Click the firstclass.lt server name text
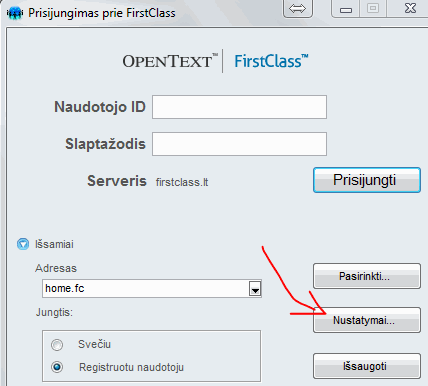Viewport: 428px width, 386px height. [182, 182]
